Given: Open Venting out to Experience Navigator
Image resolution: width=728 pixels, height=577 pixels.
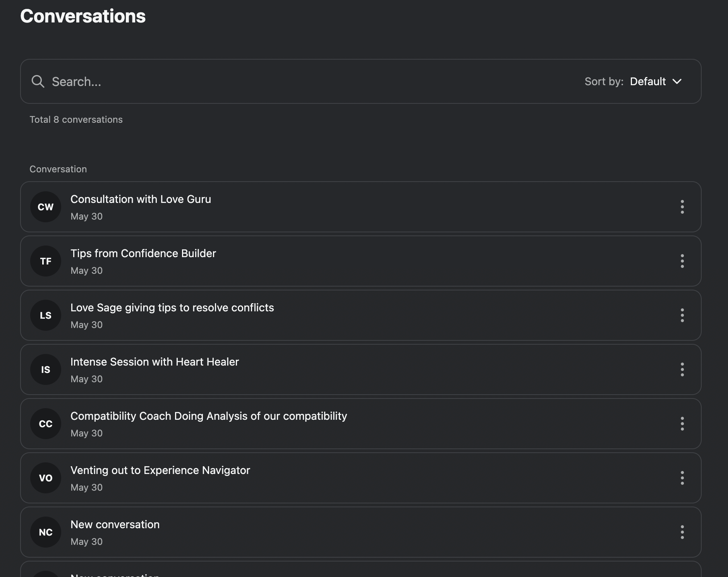Looking at the screenshot, I should click(x=160, y=470).
